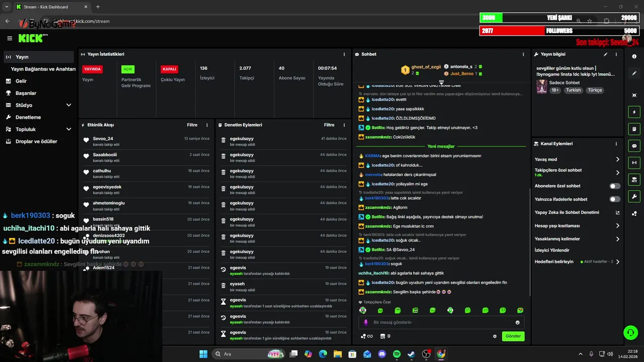Click the chat bubble icon in the right rail
The image size is (644, 362).
point(634,146)
